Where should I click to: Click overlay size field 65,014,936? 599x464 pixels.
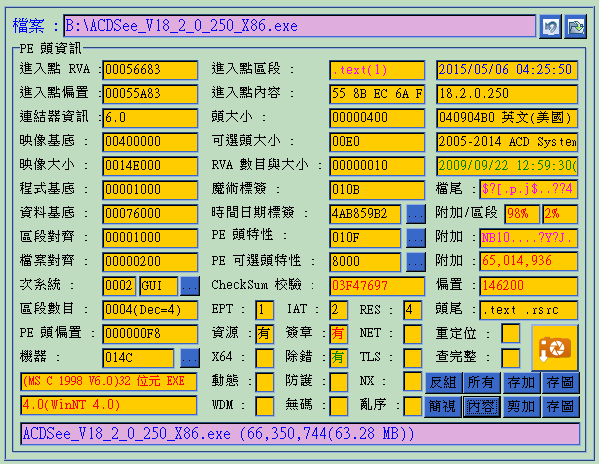click(529, 262)
